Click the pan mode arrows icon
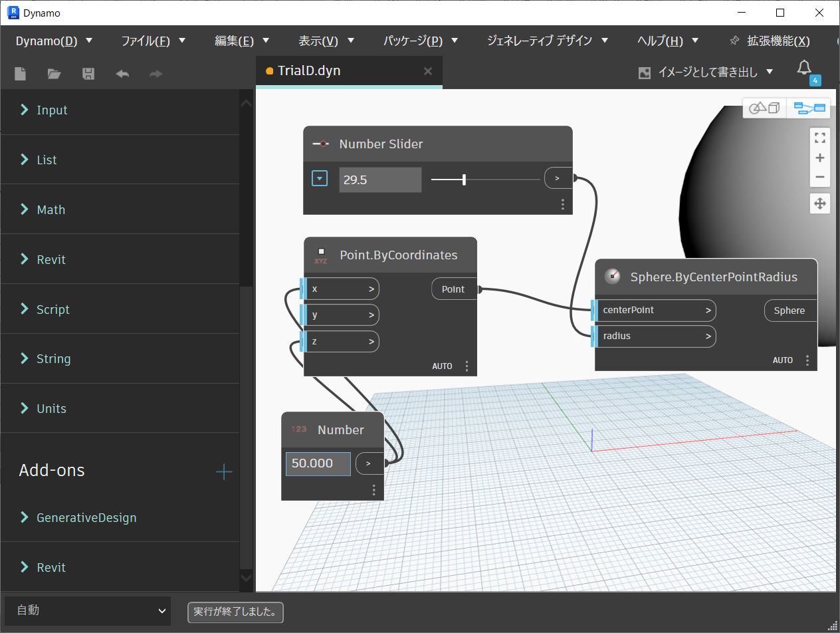840x633 pixels. [820, 203]
